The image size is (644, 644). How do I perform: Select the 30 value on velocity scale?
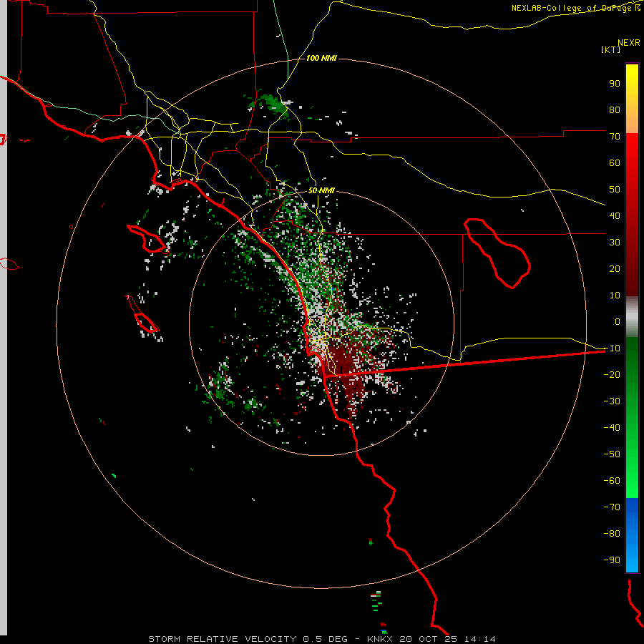tap(615, 243)
